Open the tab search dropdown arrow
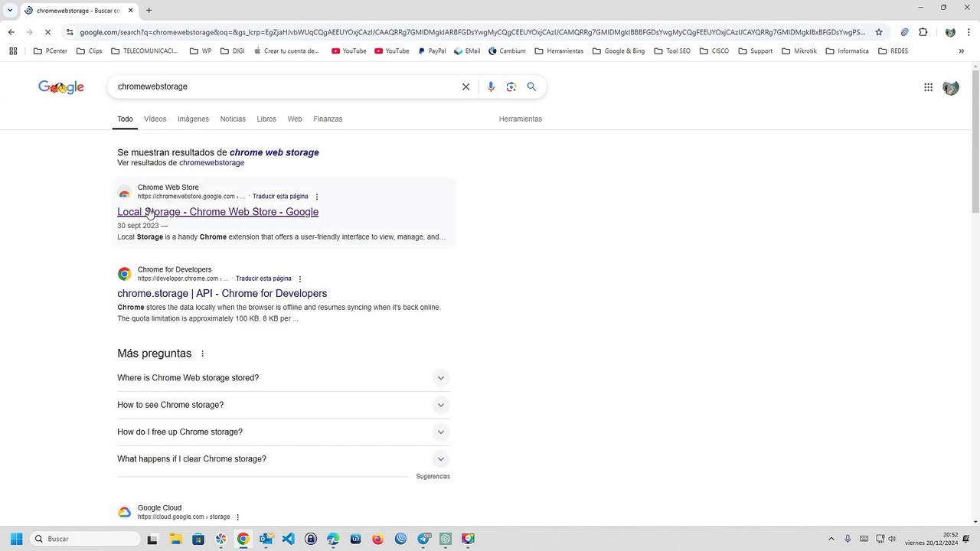The height and width of the screenshot is (551, 980). 10,10
